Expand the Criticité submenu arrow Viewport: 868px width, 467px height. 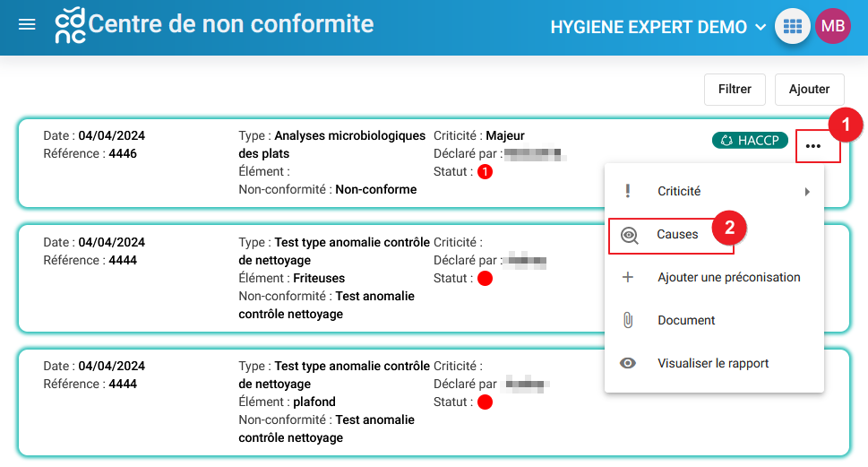807,191
